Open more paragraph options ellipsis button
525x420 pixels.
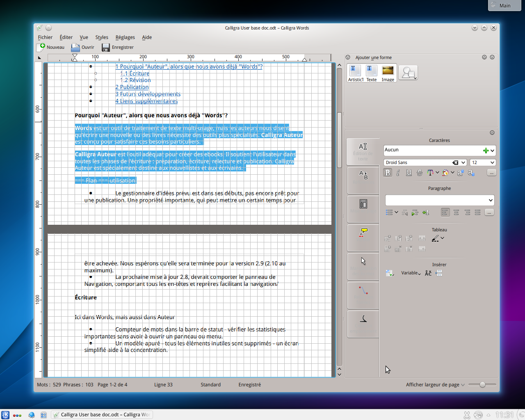click(x=489, y=212)
